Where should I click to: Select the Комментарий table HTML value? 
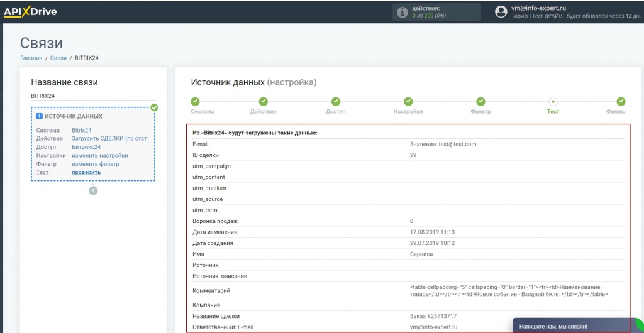coord(509,291)
